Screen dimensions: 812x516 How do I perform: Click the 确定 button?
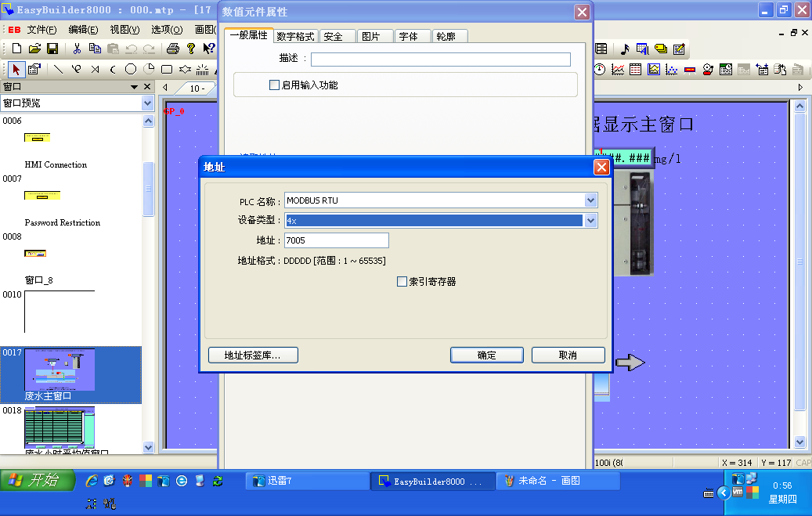pyautogui.click(x=486, y=355)
